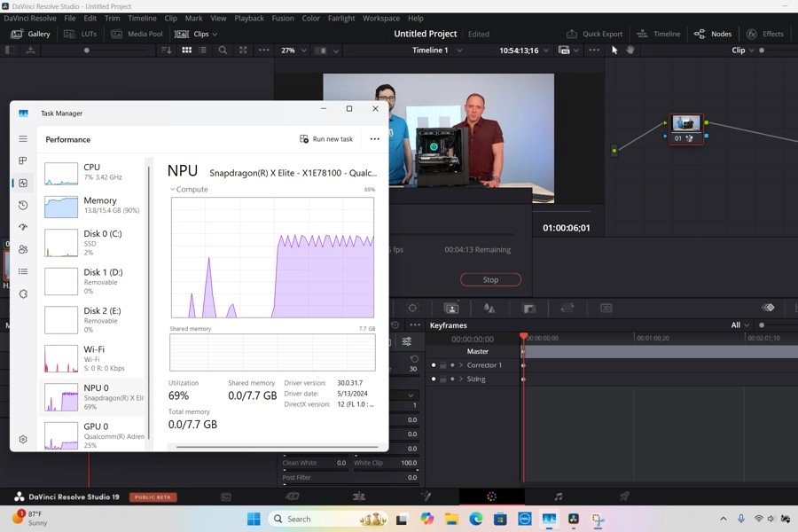Open Task Manager hamburger navigation menu
The image size is (798, 532).
pos(23,138)
